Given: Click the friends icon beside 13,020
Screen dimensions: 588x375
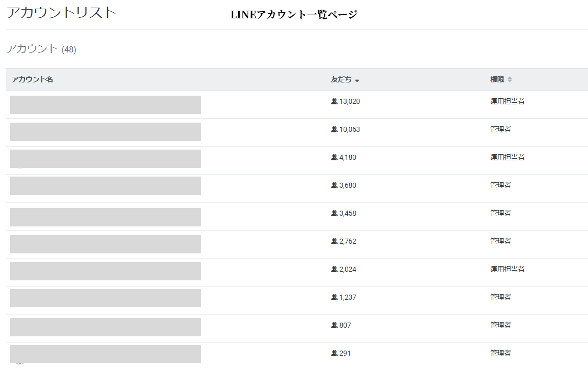Looking at the screenshot, I should [334, 102].
